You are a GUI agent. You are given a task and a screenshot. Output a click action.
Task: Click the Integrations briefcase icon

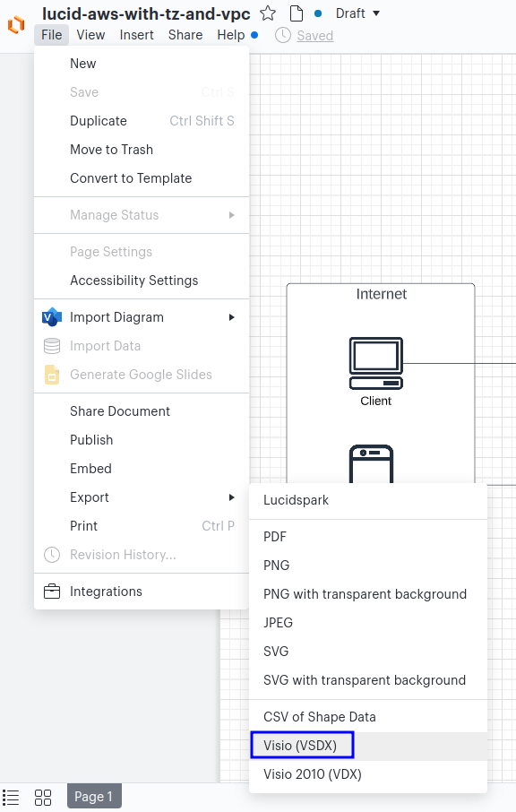tap(52, 592)
